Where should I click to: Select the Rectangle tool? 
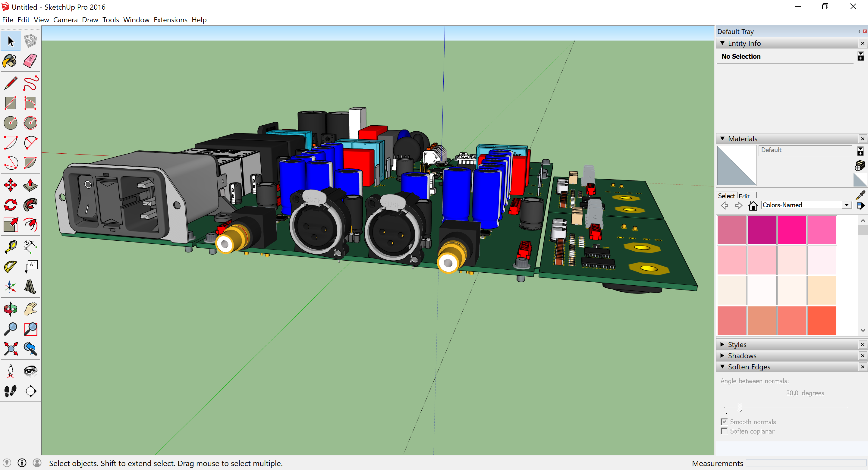pos(11,103)
